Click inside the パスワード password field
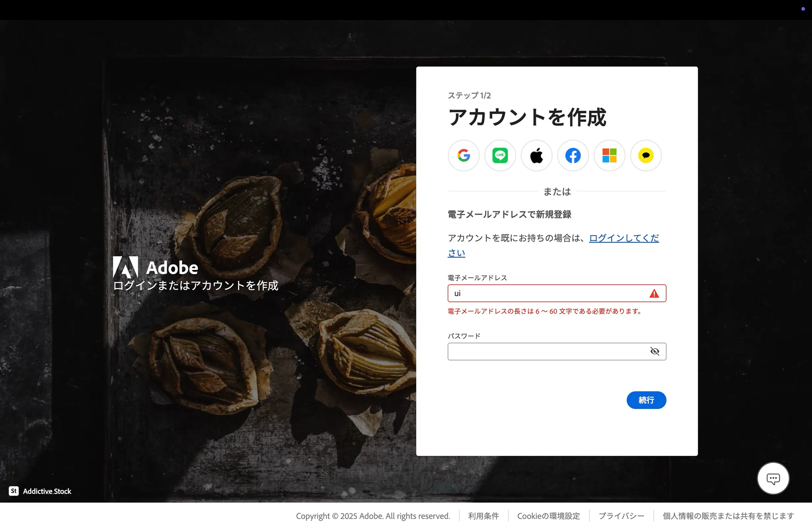 [546, 351]
